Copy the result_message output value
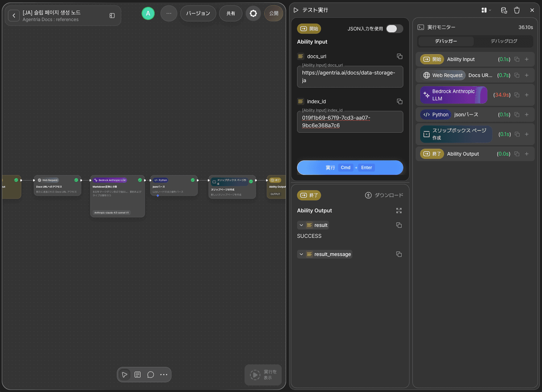 (x=399, y=254)
